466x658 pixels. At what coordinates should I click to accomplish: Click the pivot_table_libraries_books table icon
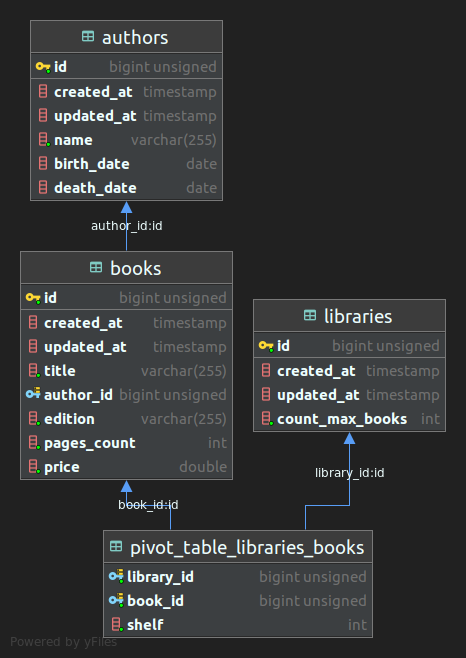[116, 546]
